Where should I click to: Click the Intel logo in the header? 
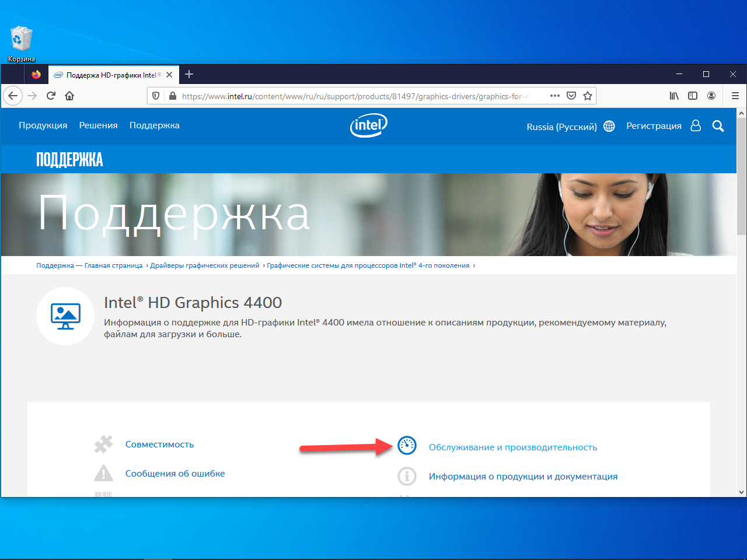pyautogui.click(x=369, y=125)
